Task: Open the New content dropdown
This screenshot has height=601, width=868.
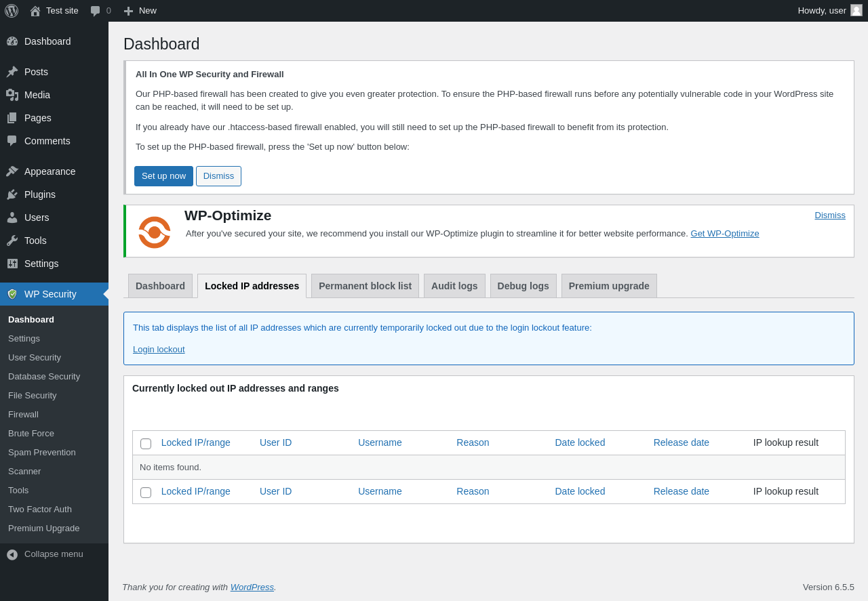Action: click(140, 11)
